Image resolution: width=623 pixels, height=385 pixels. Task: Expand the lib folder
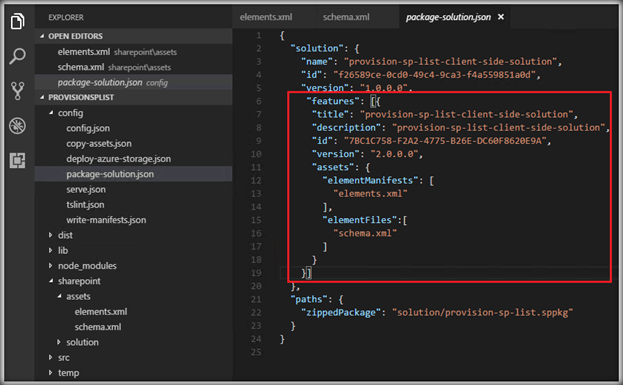click(51, 250)
